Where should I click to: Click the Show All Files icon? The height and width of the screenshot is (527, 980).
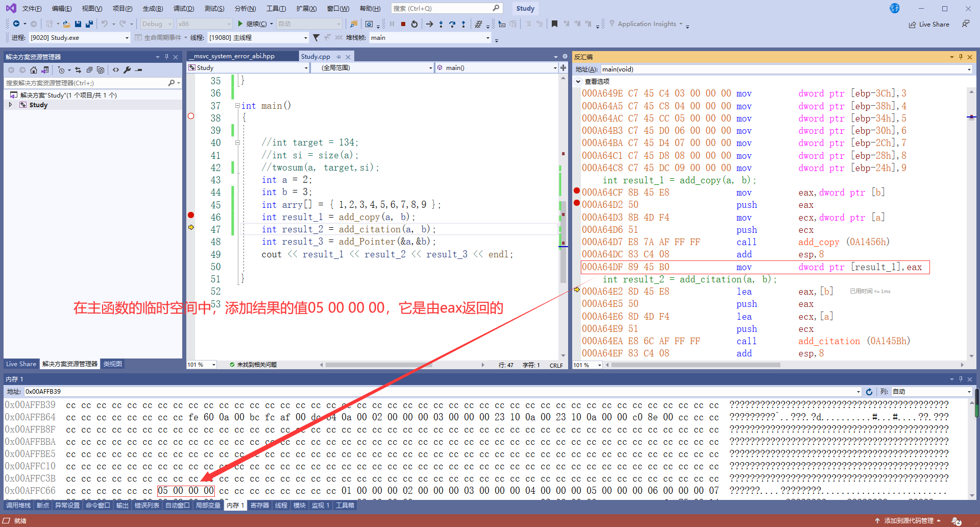point(101,70)
